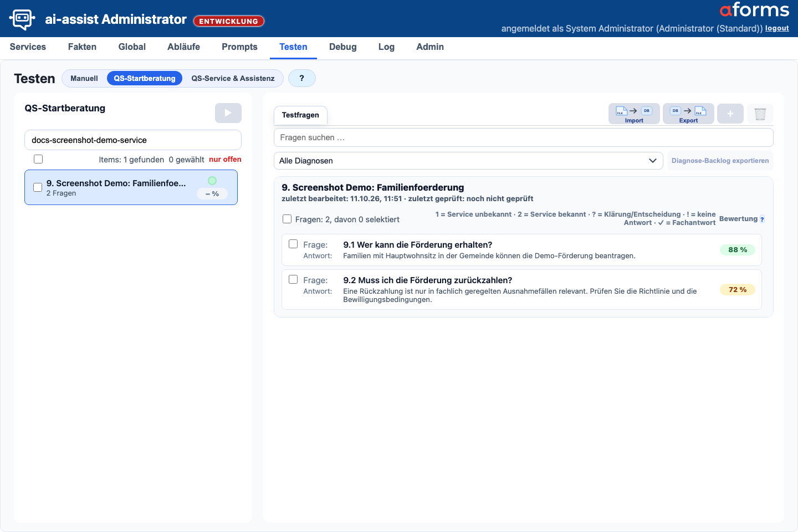This screenshot has height=532, width=798.
Task: Click the 72 % rating badge
Action: point(738,290)
